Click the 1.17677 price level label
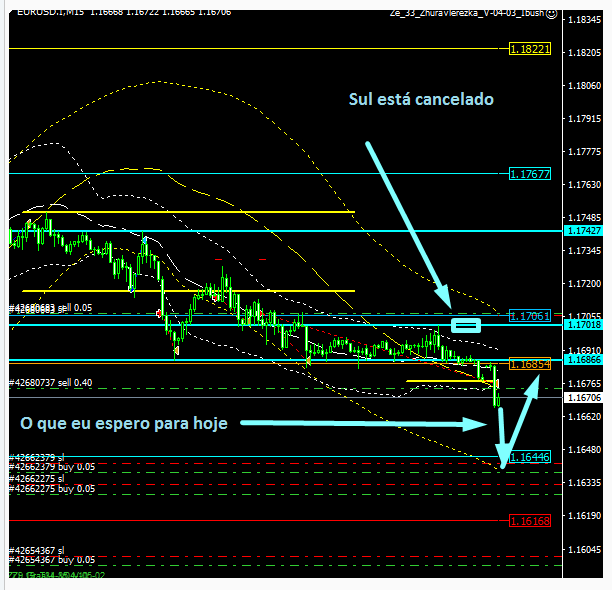The image size is (612, 590). coord(529,174)
